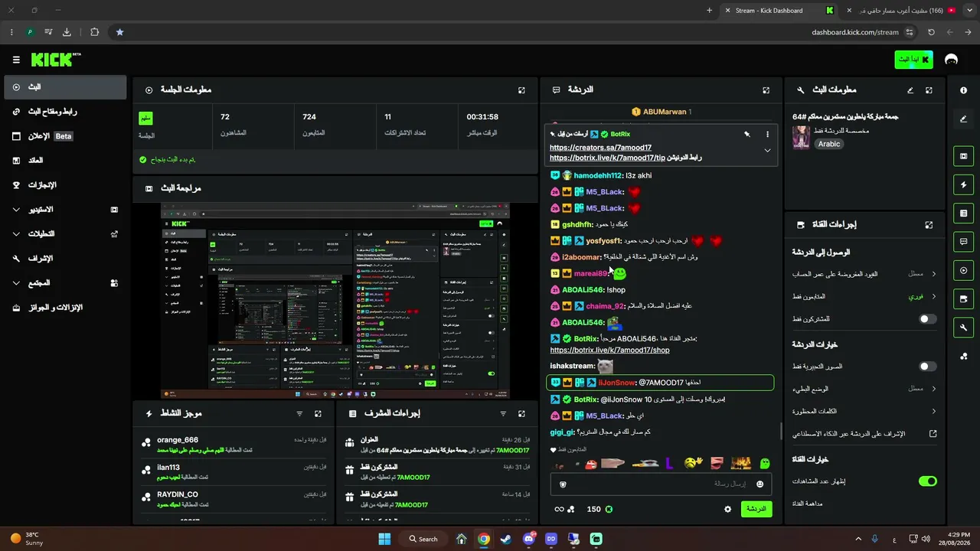Click the green ابدأ البث start stream button
The height and width of the screenshot is (551, 980).
pos(913,60)
